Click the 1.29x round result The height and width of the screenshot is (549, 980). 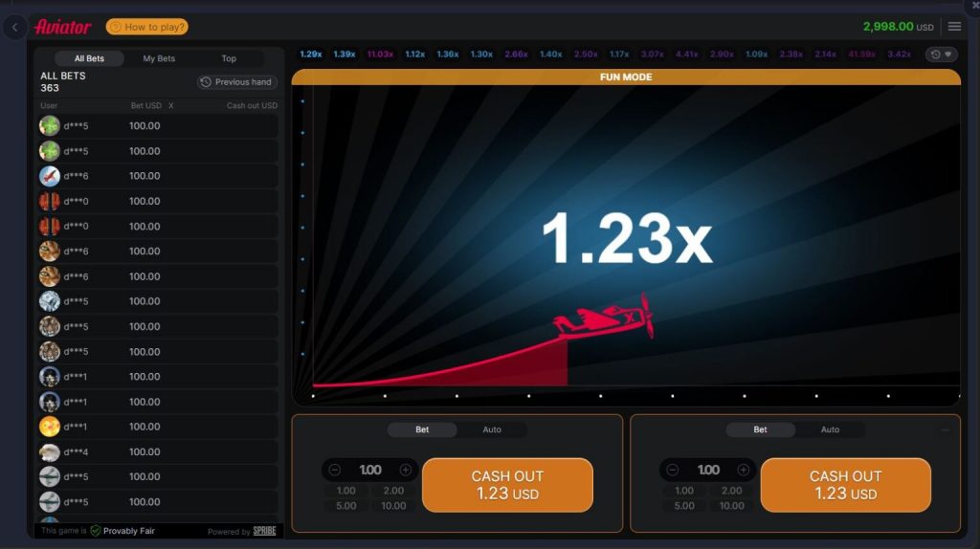point(311,55)
